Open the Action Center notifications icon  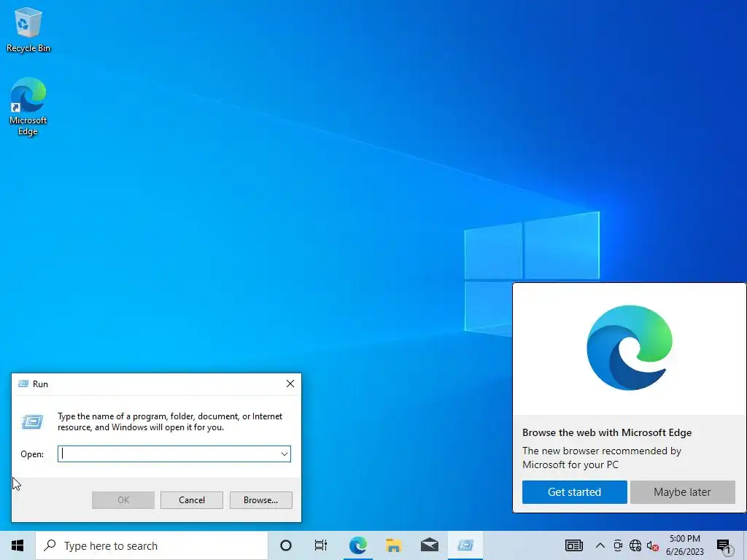click(724, 546)
